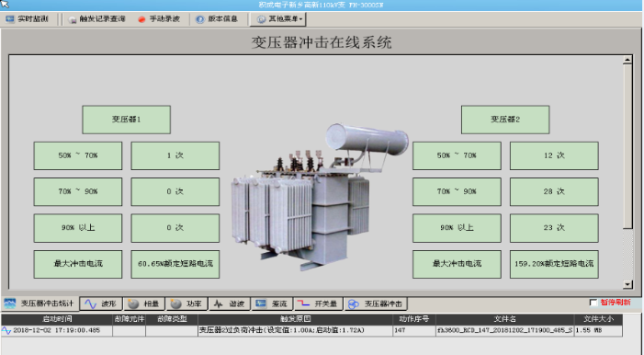
Task: Click the 触发记录查询 search icon
Action: (x=73, y=19)
